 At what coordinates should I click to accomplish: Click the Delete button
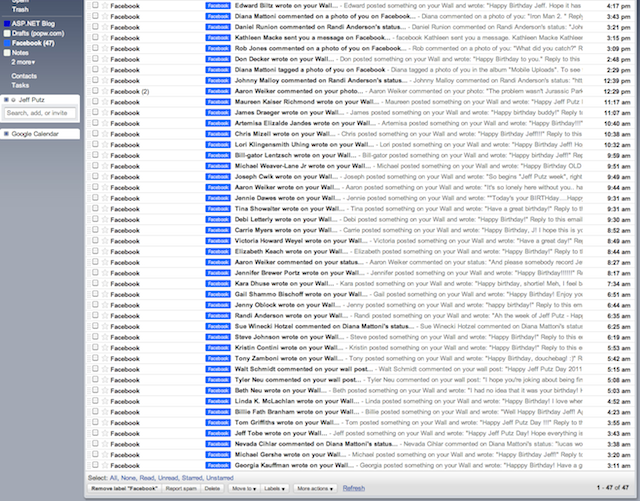(212, 488)
